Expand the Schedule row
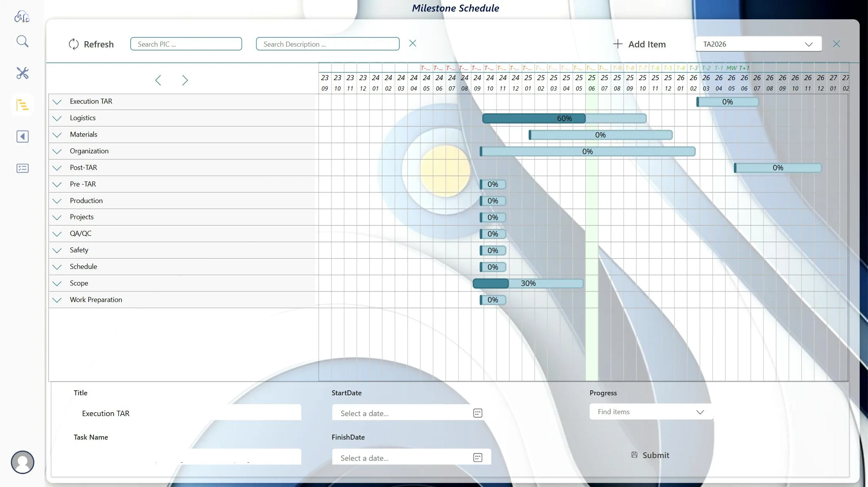 click(57, 267)
